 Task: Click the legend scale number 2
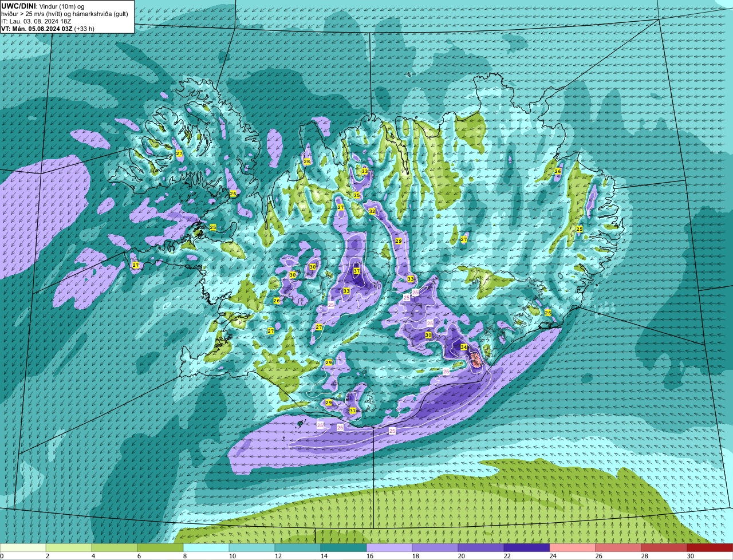point(47,556)
